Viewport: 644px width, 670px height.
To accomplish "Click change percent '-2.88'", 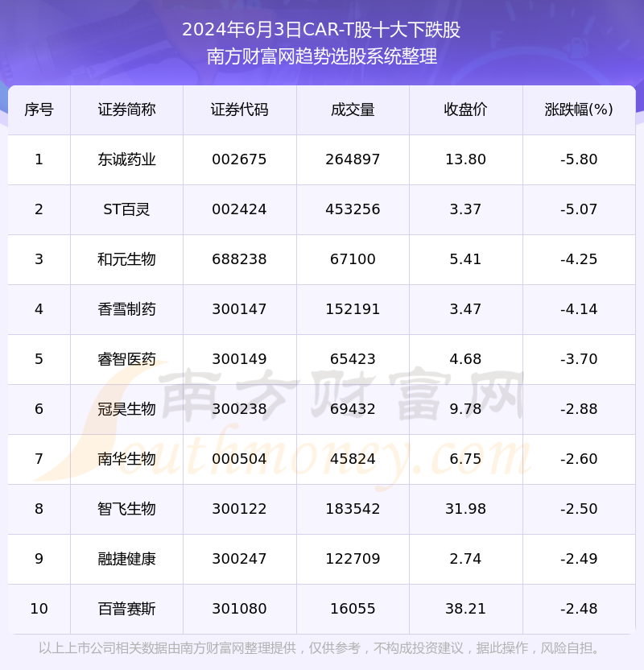I will pos(579,409).
